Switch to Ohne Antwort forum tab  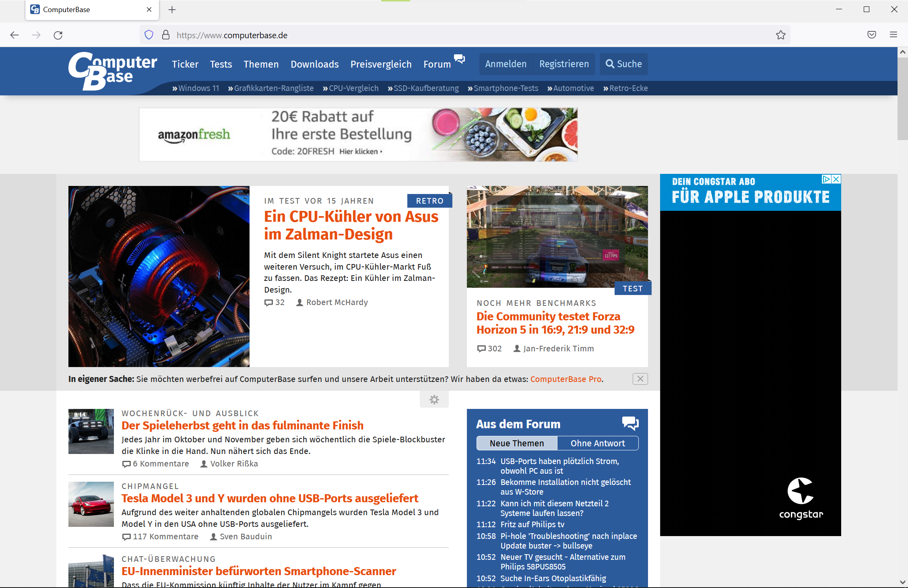[597, 443]
